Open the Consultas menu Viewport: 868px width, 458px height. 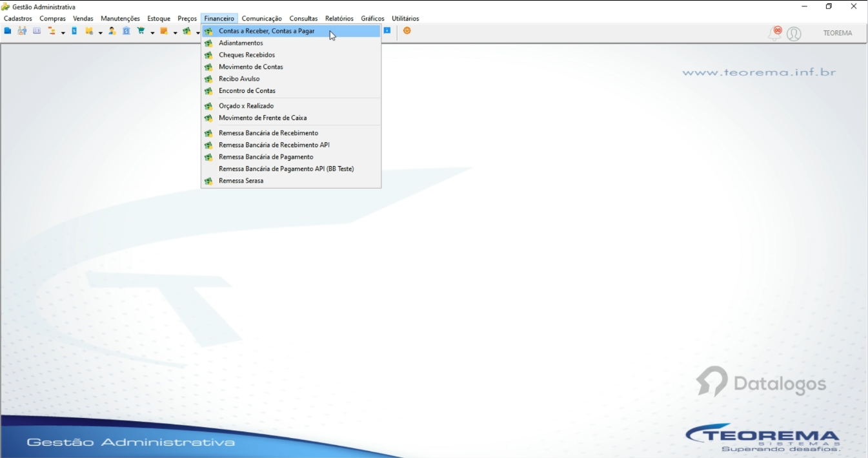tap(303, 19)
